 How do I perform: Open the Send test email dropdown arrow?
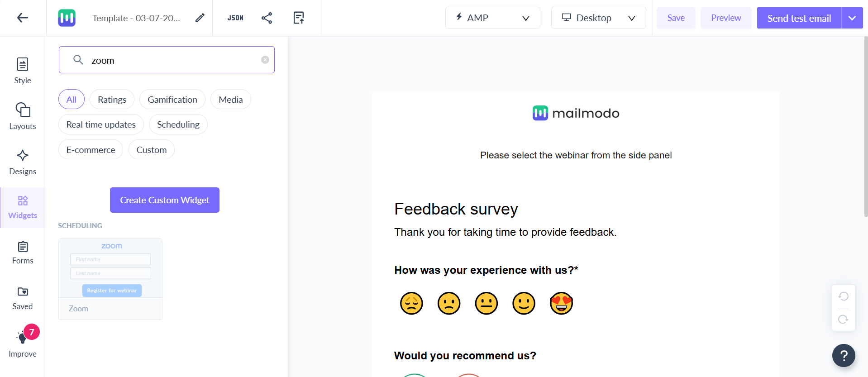tap(852, 18)
